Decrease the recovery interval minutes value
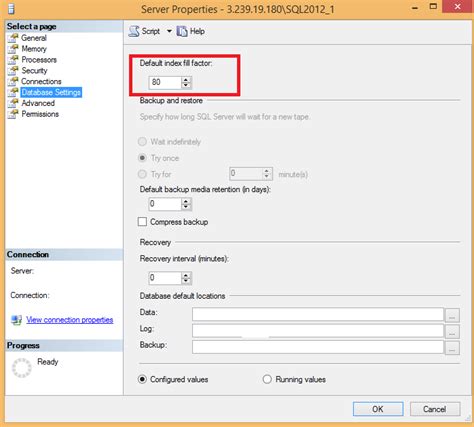The image size is (474, 427). pyautogui.click(x=186, y=281)
